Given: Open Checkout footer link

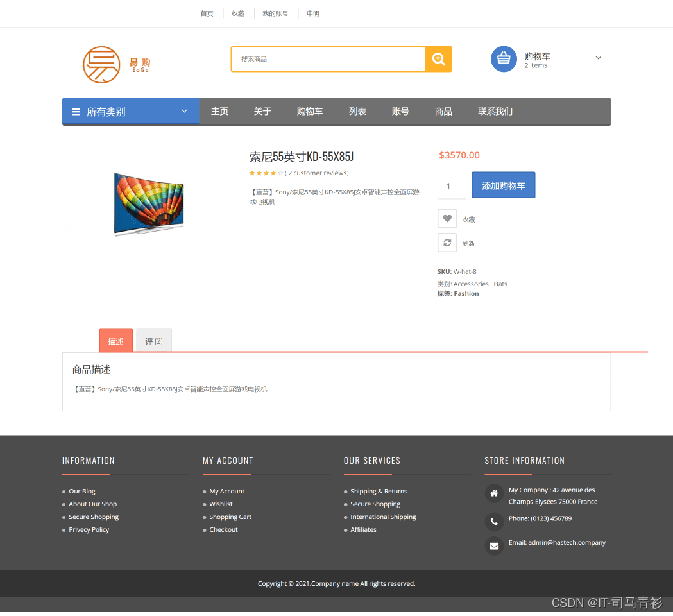Looking at the screenshot, I should (x=223, y=530).
